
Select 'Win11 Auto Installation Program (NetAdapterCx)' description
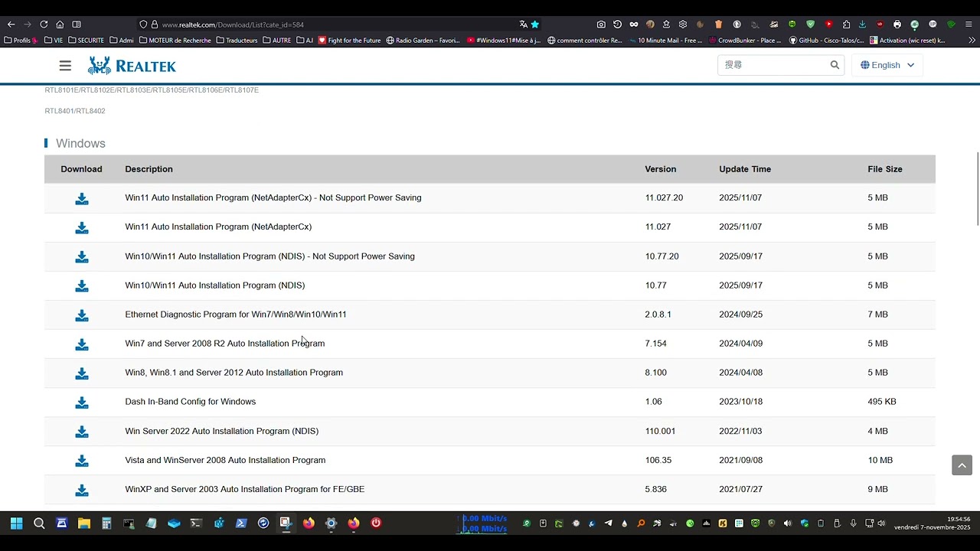(x=218, y=227)
